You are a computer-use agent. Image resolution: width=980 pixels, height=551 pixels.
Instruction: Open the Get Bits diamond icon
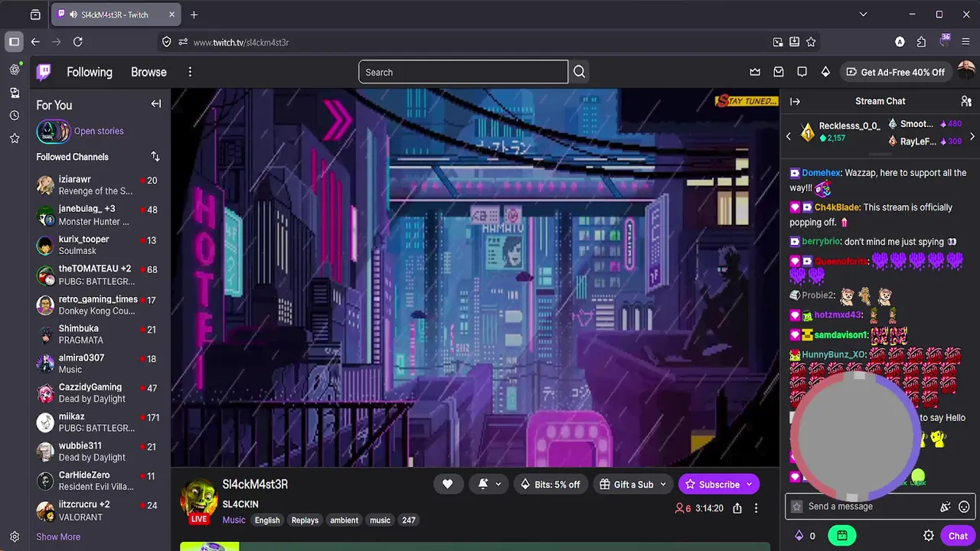[x=825, y=72]
